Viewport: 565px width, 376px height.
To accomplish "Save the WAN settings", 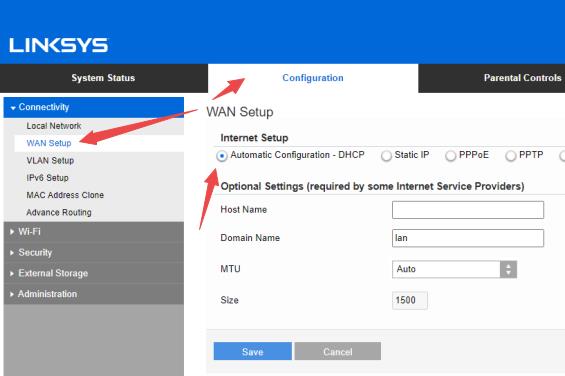I will click(253, 351).
